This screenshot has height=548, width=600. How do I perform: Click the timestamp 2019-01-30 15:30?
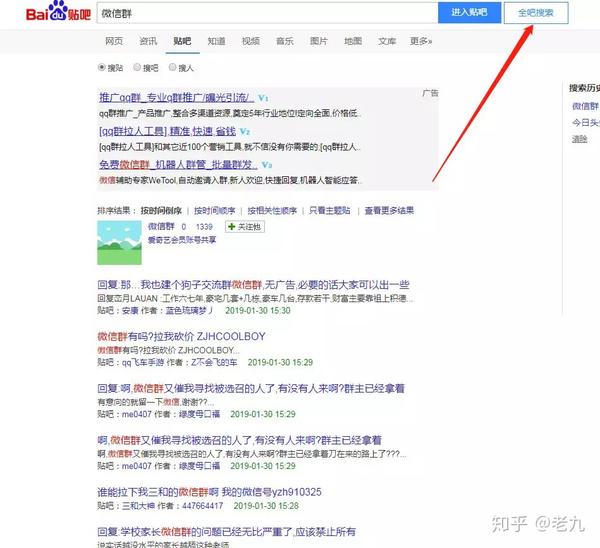point(258,310)
